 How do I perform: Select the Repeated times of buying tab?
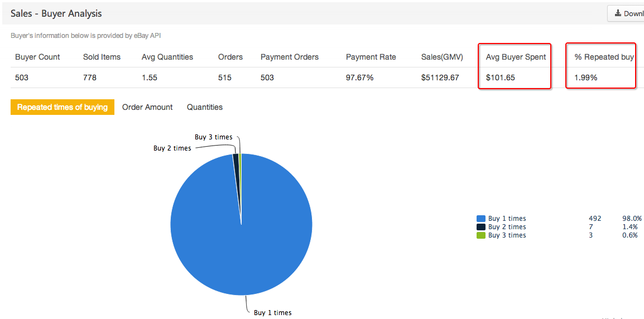pos(63,107)
